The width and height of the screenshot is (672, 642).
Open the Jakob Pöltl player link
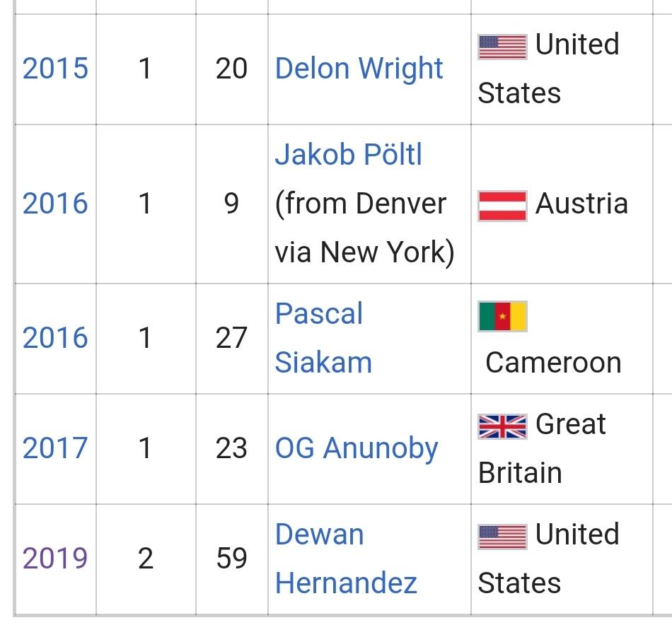pyautogui.click(x=349, y=154)
